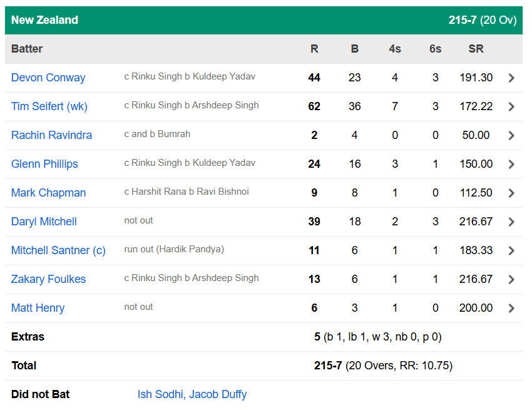The width and height of the screenshot is (532, 410).
Task: Select Mitchell Santner's name
Action: point(58,250)
